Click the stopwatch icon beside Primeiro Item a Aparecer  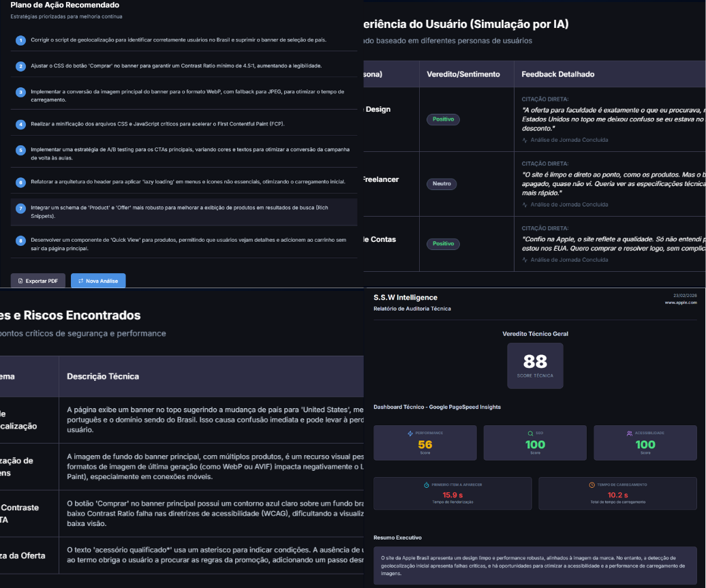426,485
